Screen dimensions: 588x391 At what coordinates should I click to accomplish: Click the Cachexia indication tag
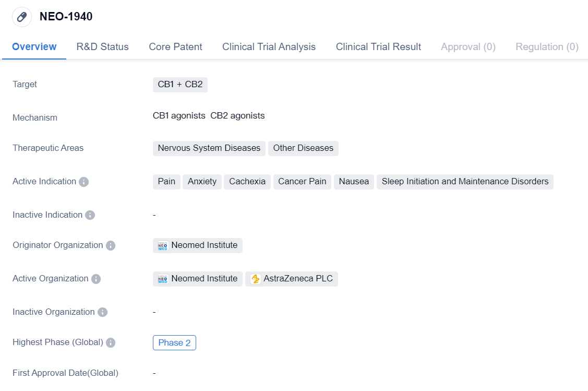pyautogui.click(x=247, y=182)
